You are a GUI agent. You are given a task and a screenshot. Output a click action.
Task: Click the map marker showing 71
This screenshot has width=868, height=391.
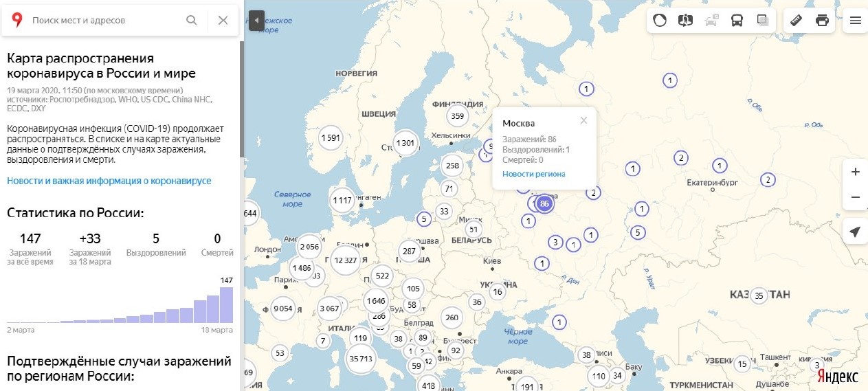point(449,188)
